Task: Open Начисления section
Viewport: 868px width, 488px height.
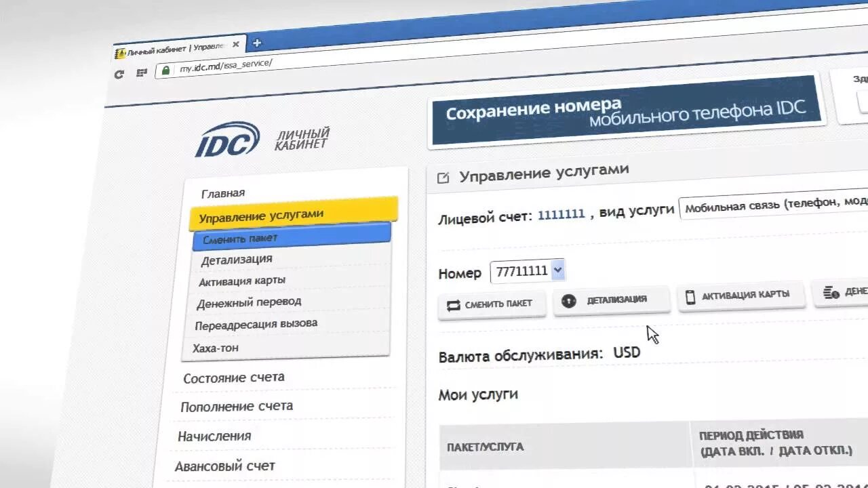Action: 214,436
